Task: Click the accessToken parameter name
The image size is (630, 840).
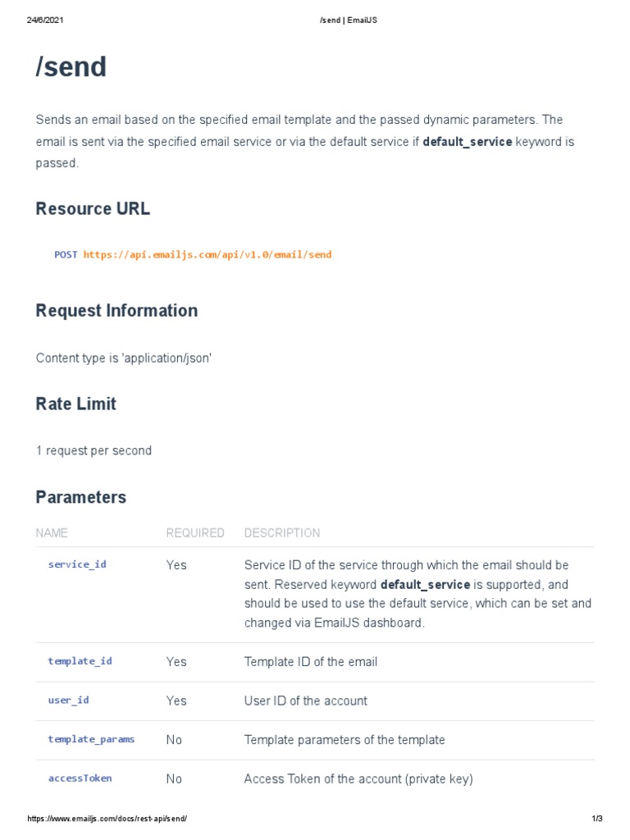Action: (x=80, y=778)
